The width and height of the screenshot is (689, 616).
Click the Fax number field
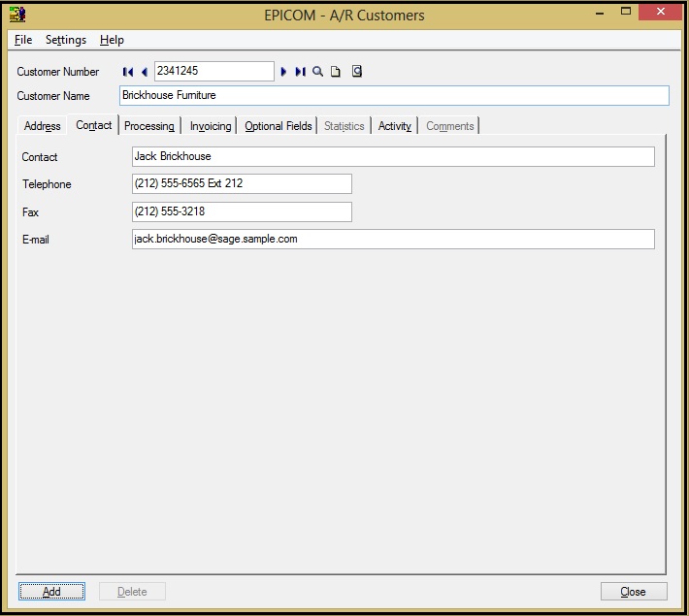(242, 211)
